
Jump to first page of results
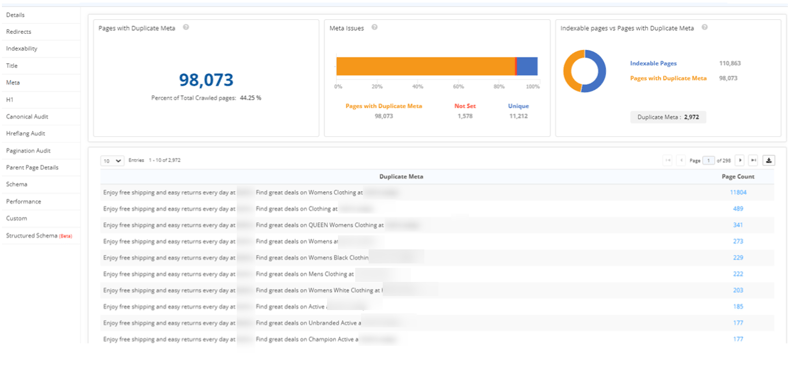(x=667, y=160)
